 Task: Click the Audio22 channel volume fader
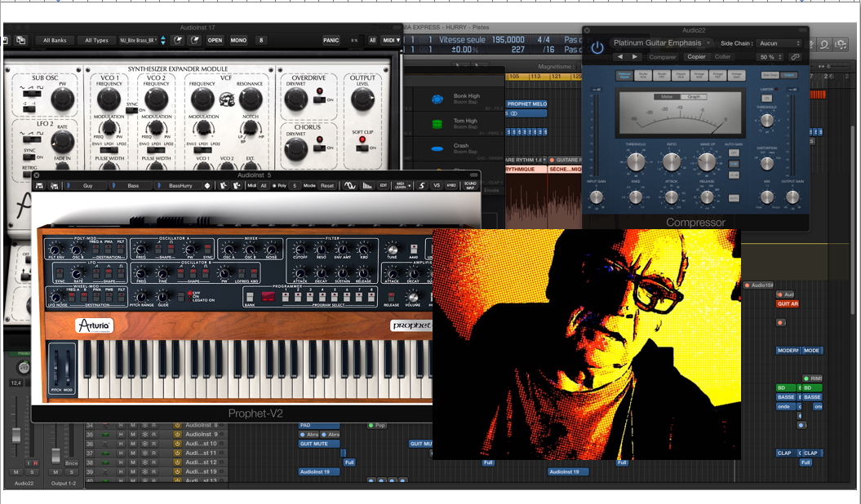tap(16, 435)
